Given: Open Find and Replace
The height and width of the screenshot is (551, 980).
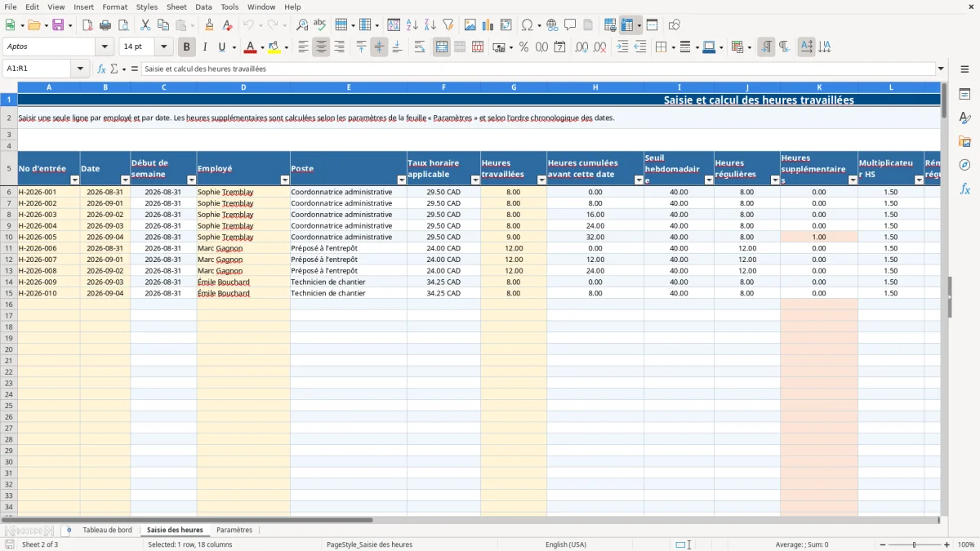Looking at the screenshot, I should [302, 25].
